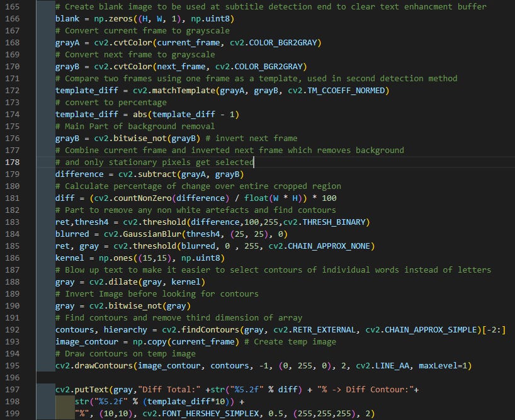Click '# Main Part of background removal' comment
515x420 pixels.
135,127
